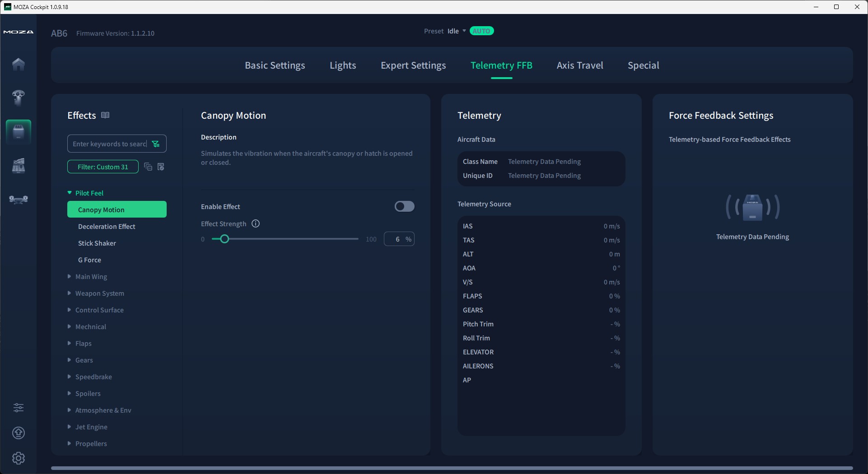
Task: Select the G Force effect
Action: 117,260
